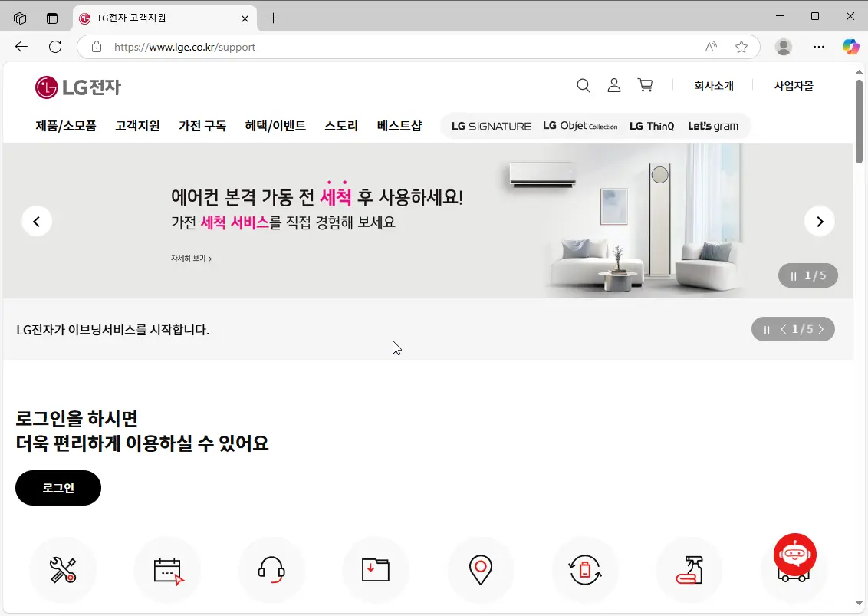This screenshot has width=868, height=616.
Task: Click the battery recycling icon
Action: (585, 569)
